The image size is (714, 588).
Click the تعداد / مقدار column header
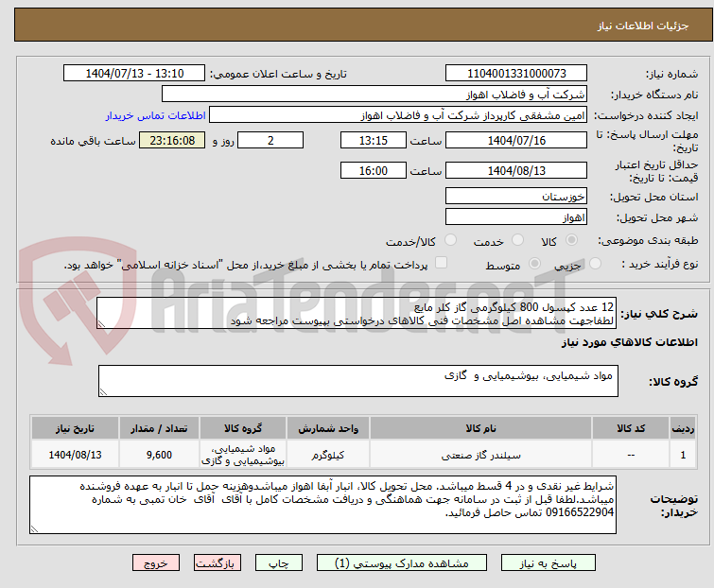[x=159, y=428]
